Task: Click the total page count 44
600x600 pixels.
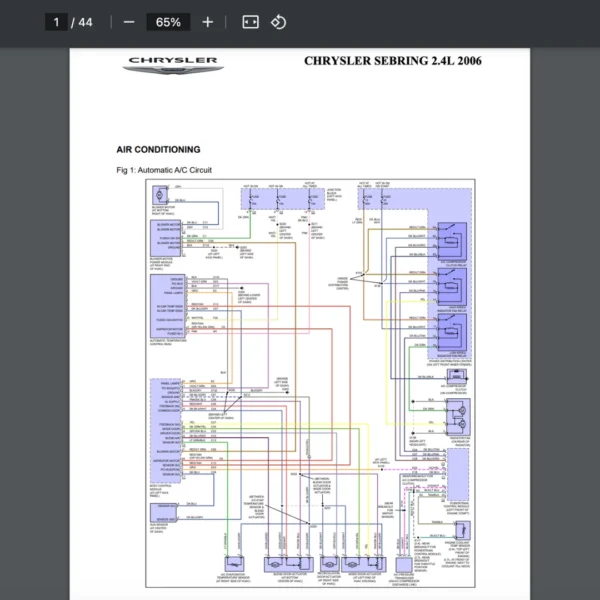Action: (x=85, y=22)
